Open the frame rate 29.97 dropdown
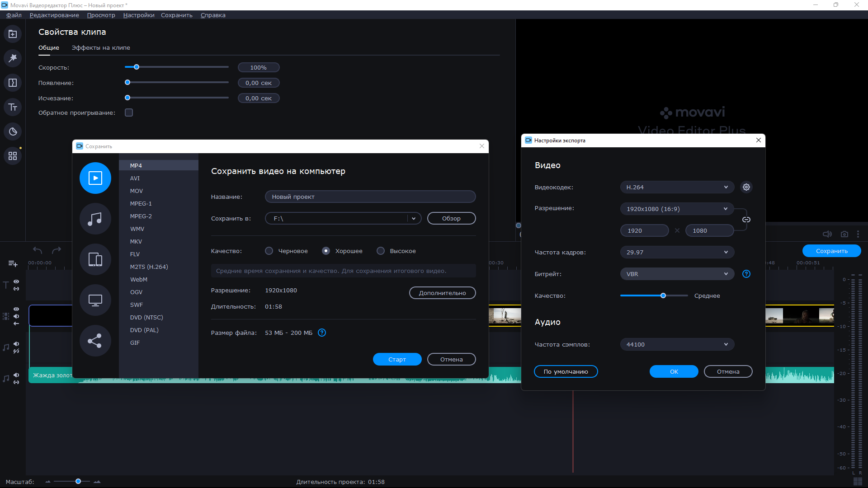 pos(677,252)
